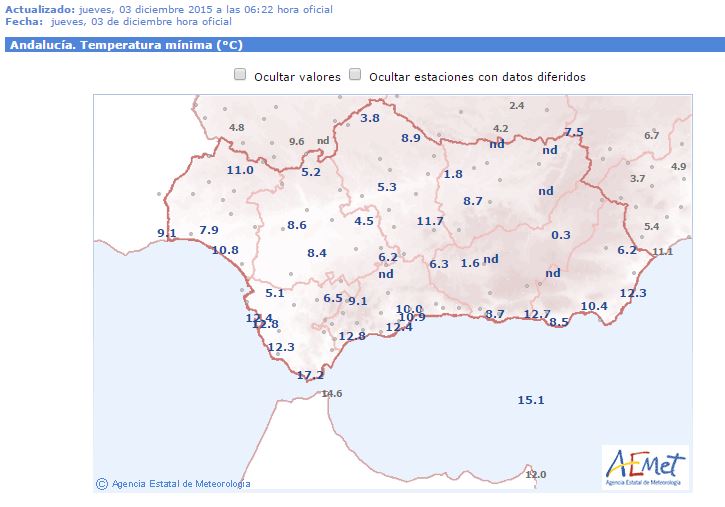Click the AEMet logo on the map
Image resolution: width=725 pixels, height=507 pixels.
(x=645, y=467)
